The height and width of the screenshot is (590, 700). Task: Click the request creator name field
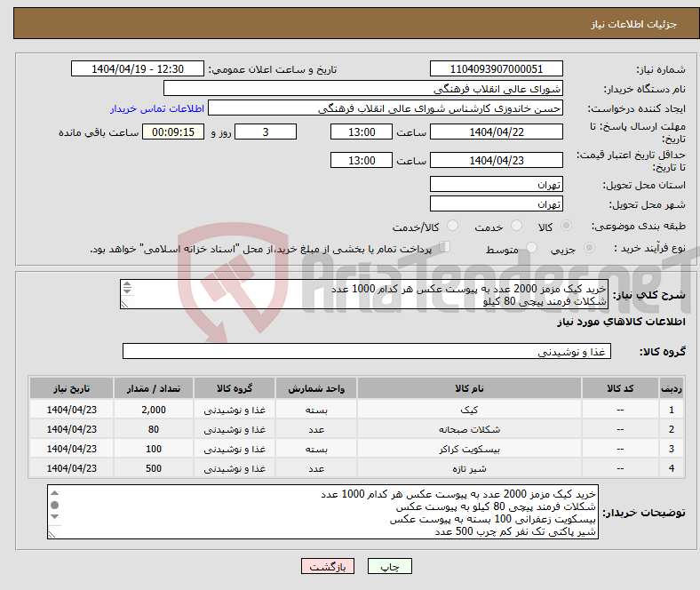386,108
